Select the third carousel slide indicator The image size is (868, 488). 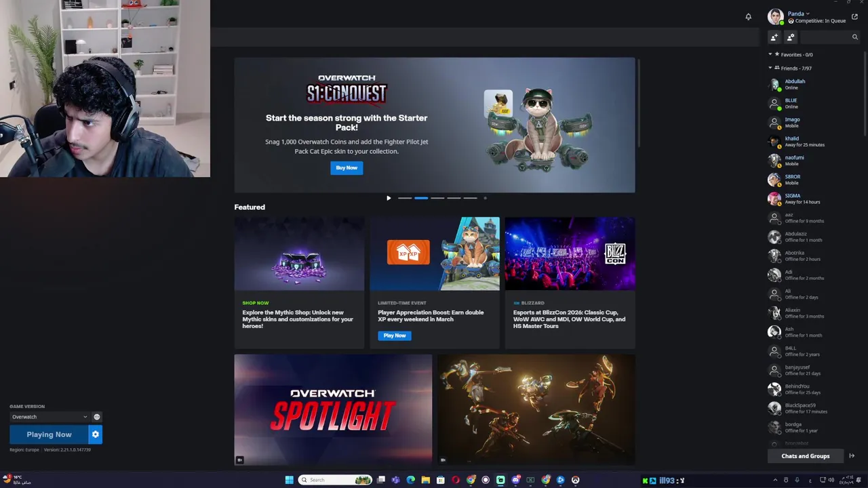[x=437, y=198]
